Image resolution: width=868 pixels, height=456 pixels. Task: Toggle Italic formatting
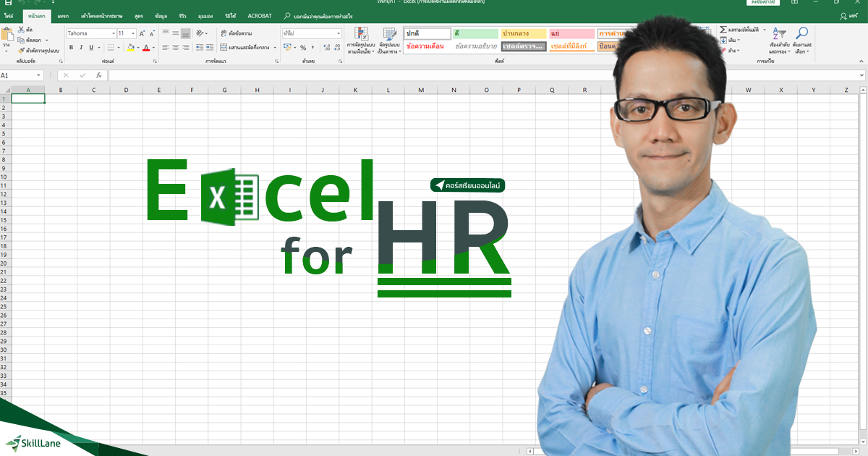click(81, 47)
